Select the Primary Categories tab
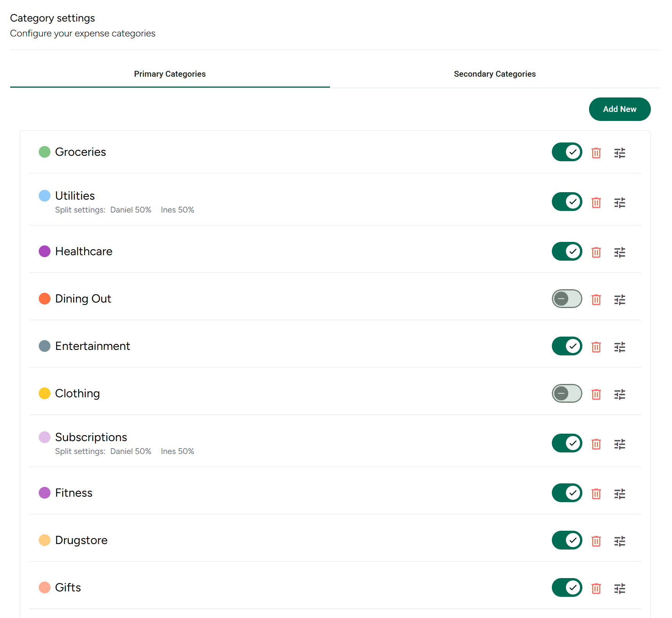This screenshot has width=672, height=618. point(169,74)
